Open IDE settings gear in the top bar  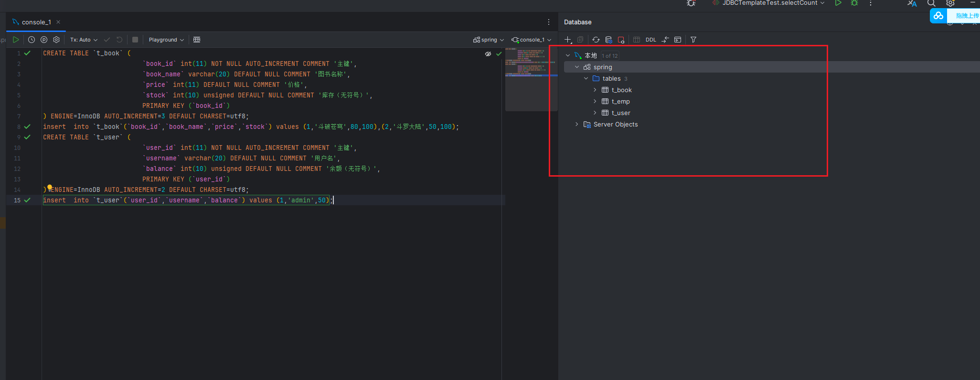(950, 3)
